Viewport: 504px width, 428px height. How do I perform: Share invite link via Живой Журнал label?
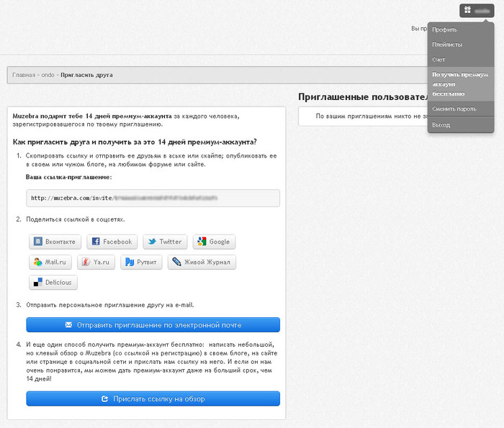tap(207, 262)
